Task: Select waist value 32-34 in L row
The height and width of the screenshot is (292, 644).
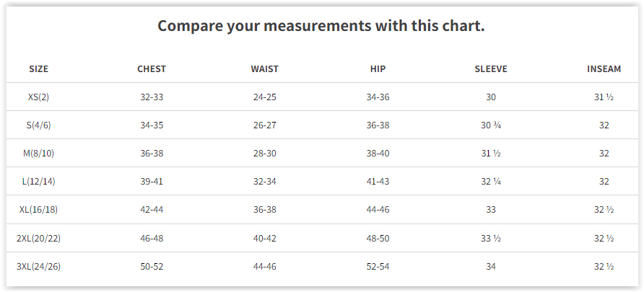Action: (264, 181)
